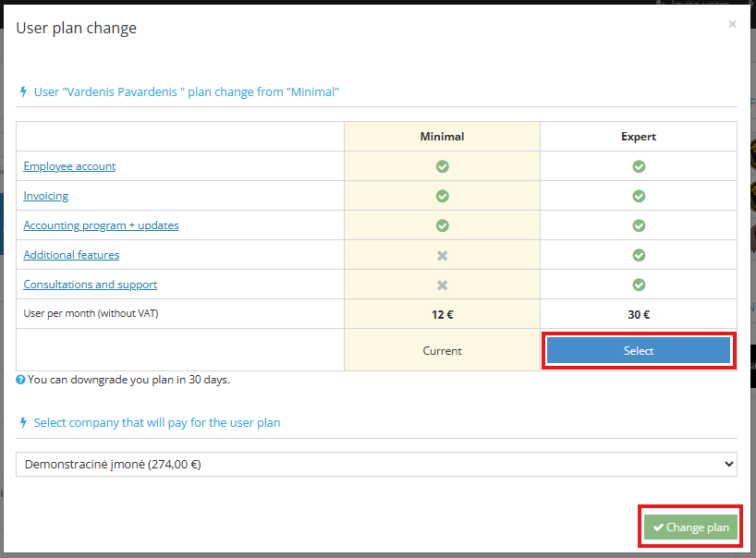
Task: Click Minimal plan Invoicing checkmark icon
Action: click(x=442, y=196)
